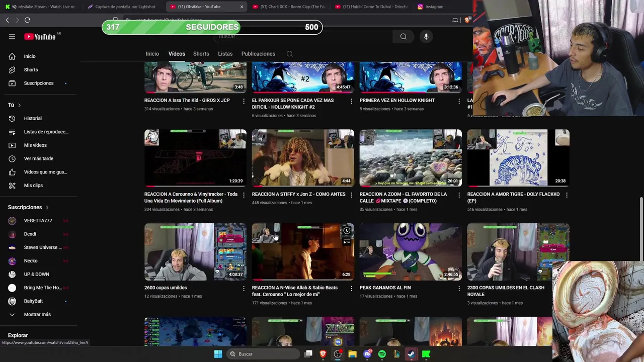The height and width of the screenshot is (362, 644).
Task: Reload the page with browser refresh
Action: point(27,20)
